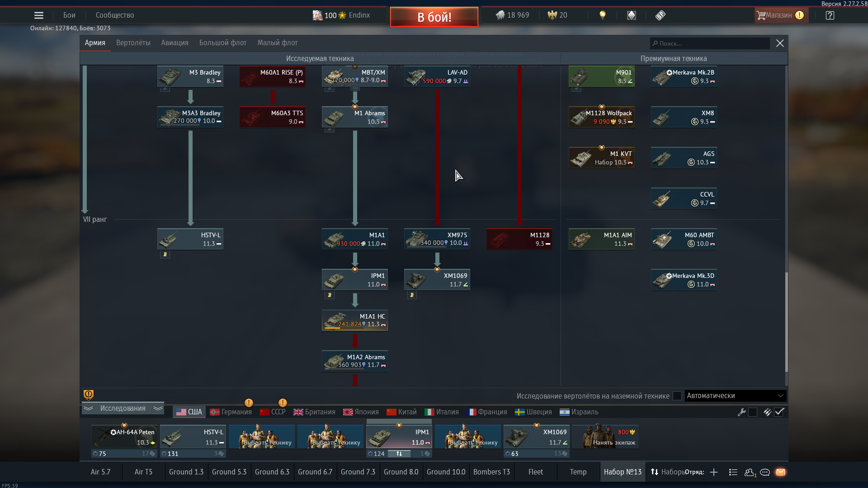Open the ticket-shaped icon in top bar
Image resolution: width=868 pixels, height=488 pixels.
pos(660,15)
